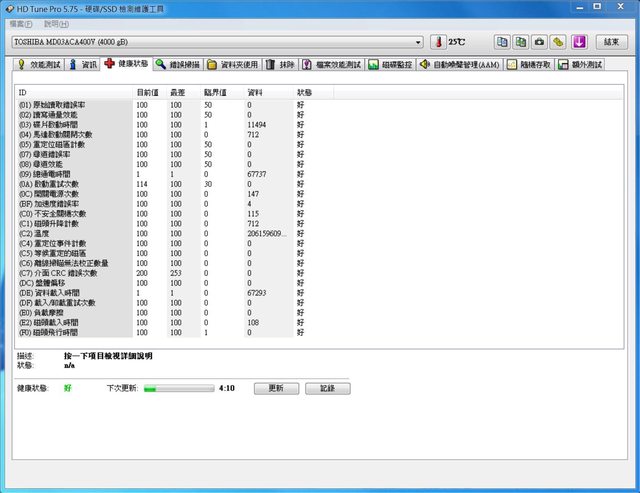Click the 臨界值 threshold column header
This screenshot has height=493, width=640.
click(214, 92)
